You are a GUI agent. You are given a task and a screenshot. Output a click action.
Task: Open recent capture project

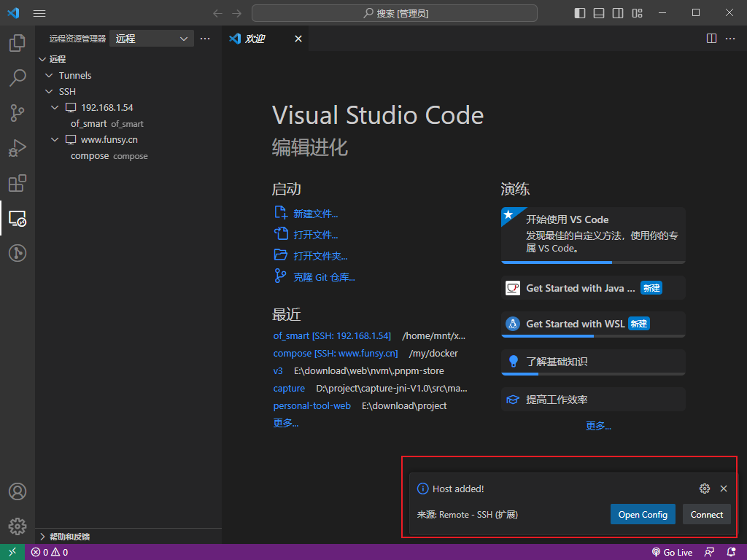[289, 389]
